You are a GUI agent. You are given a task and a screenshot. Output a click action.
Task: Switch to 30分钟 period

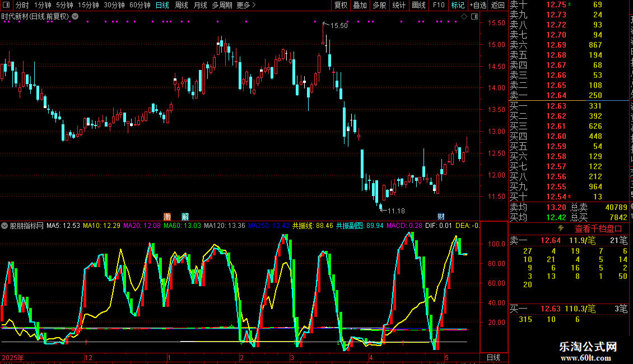click(x=114, y=5)
